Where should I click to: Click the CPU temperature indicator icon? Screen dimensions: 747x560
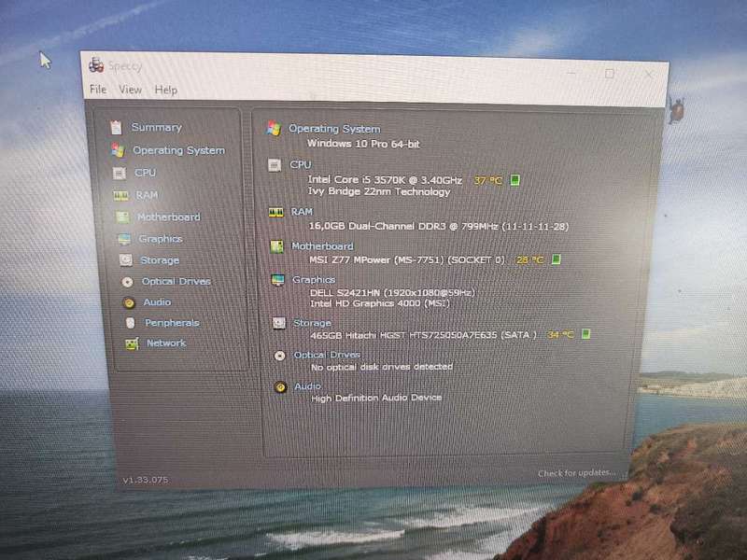click(x=515, y=180)
